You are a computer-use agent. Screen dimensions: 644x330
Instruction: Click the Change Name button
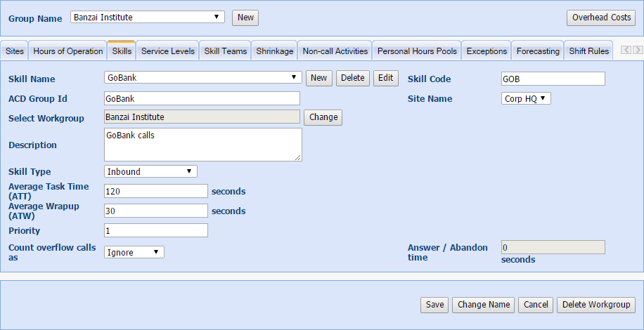(x=483, y=305)
